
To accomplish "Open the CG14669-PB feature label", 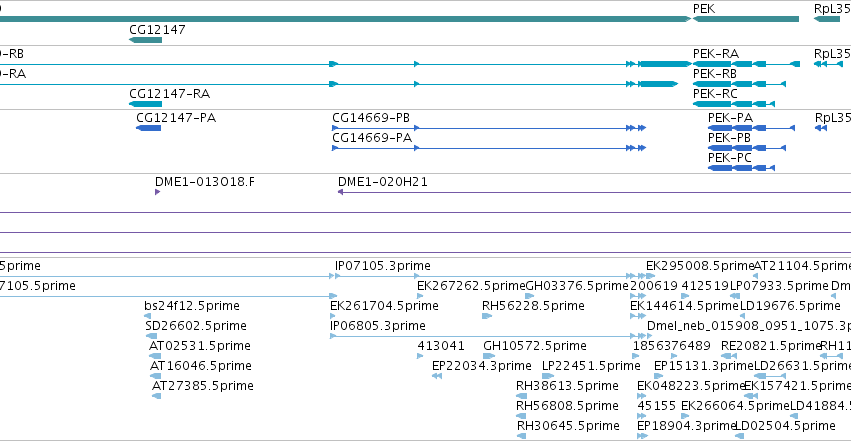I will 371,118.
